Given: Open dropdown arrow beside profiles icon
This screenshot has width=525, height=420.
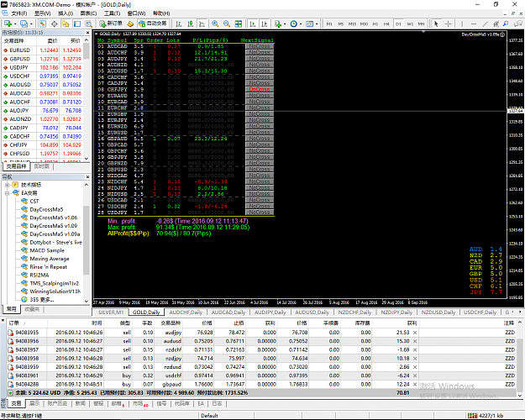Looking at the screenshot, I should click(x=31, y=24).
